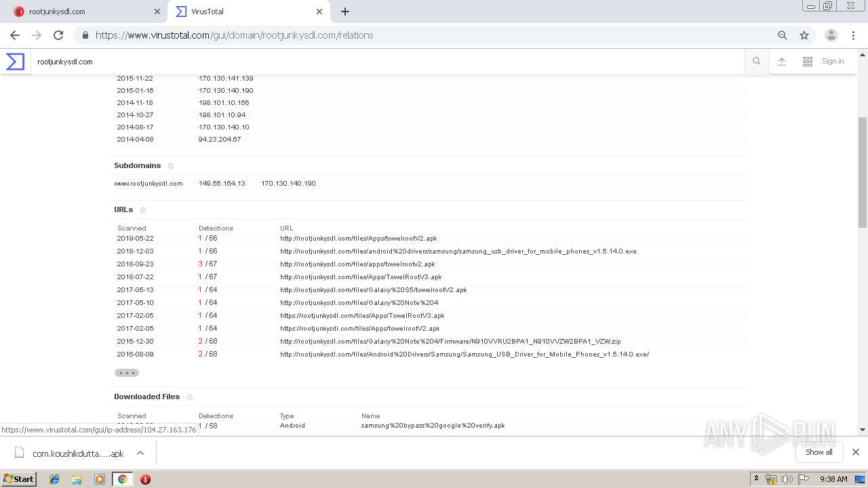This screenshot has width=868, height=488.
Task: Click the info icon next to Subdomains
Action: coord(171,166)
